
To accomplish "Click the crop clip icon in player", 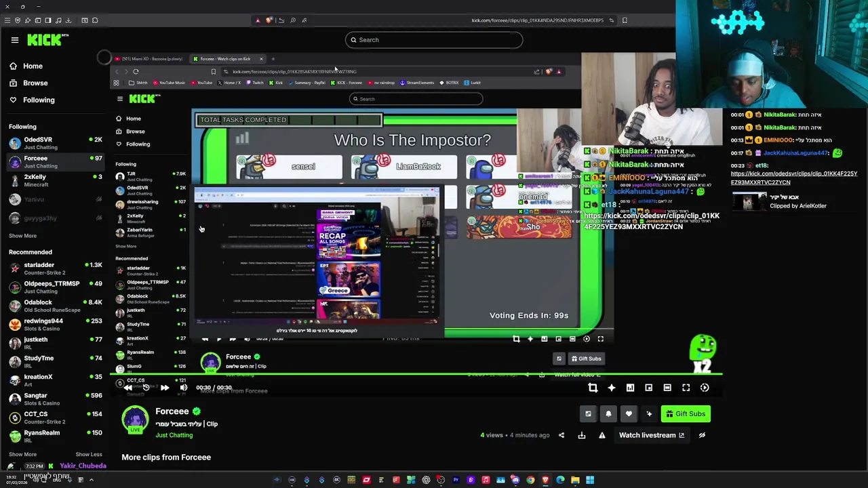I will [593, 388].
